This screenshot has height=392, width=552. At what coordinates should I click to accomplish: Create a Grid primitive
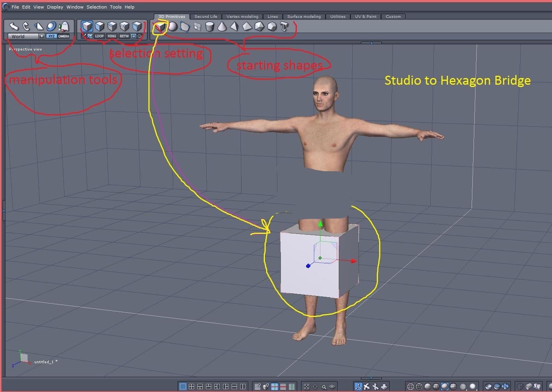pos(197,26)
